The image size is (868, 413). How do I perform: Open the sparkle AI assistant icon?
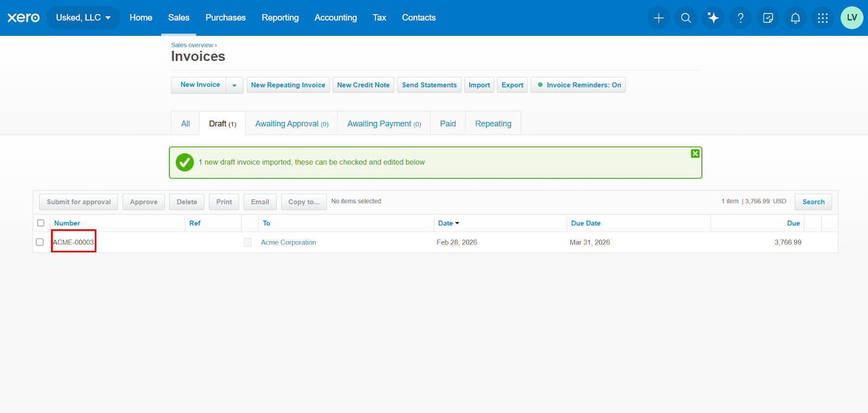713,18
